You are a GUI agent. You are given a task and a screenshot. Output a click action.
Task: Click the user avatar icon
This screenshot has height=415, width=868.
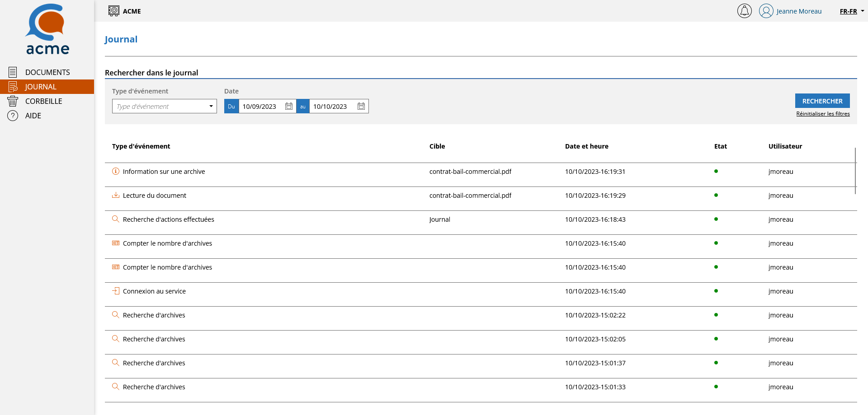tap(766, 11)
